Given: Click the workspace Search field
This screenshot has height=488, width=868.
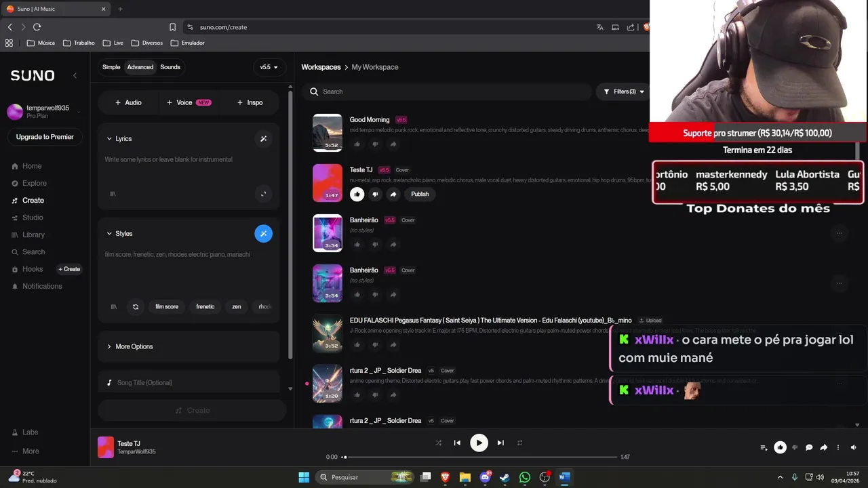Looking at the screenshot, I should point(448,91).
